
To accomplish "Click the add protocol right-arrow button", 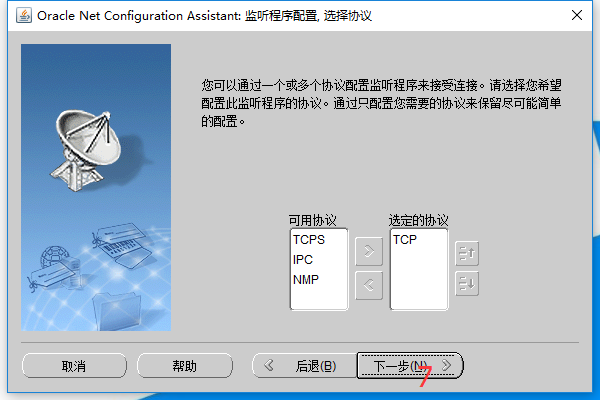I will tap(369, 251).
